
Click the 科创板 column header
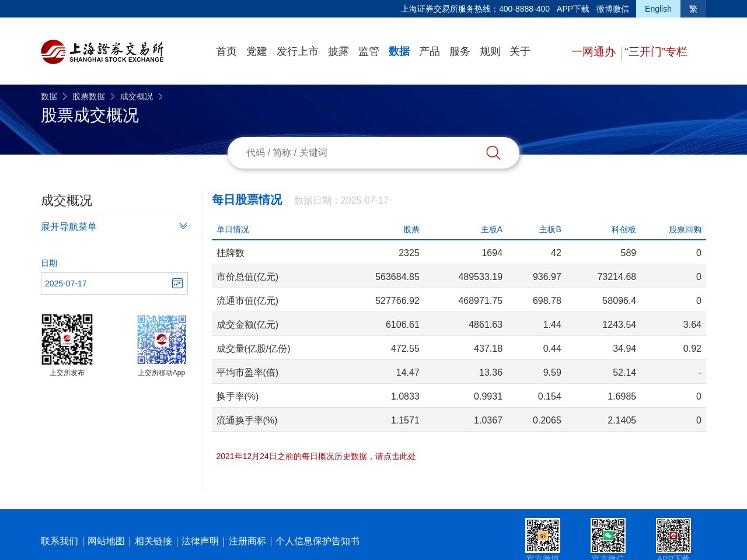[x=624, y=229]
